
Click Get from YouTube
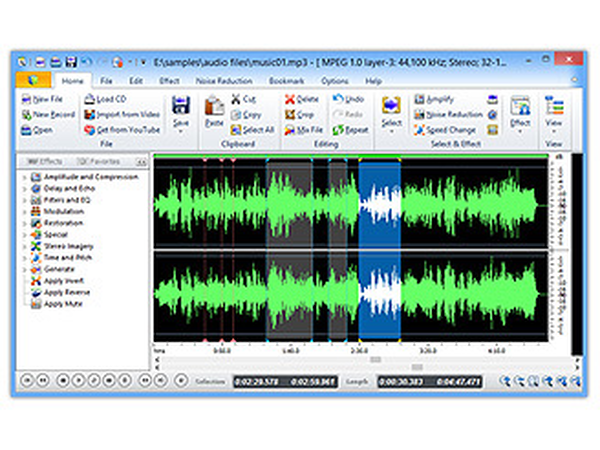click(122, 130)
